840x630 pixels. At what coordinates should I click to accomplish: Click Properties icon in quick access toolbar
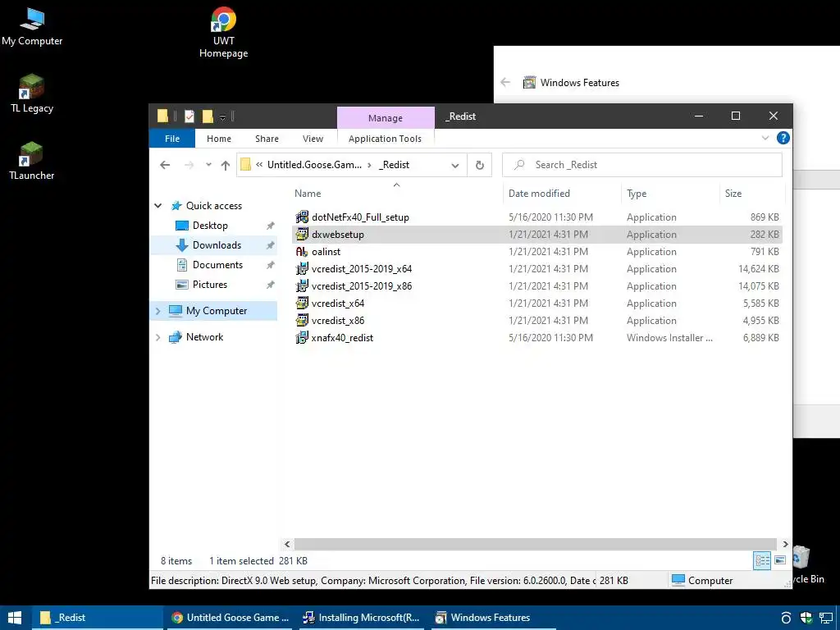coord(189,116)
